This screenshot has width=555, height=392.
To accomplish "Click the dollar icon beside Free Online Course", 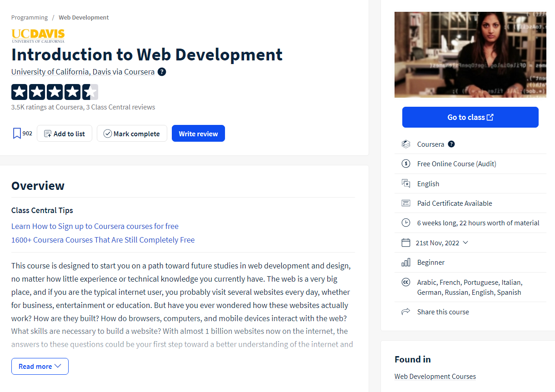I will pyautogui.click(x=406, y=164).
